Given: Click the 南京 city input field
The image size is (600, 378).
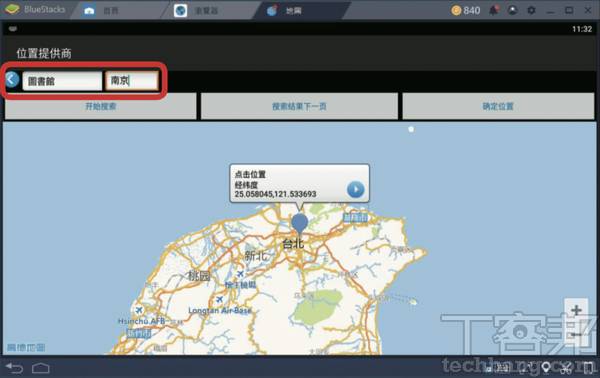Looking at the screenshot, I should point(132,81).
